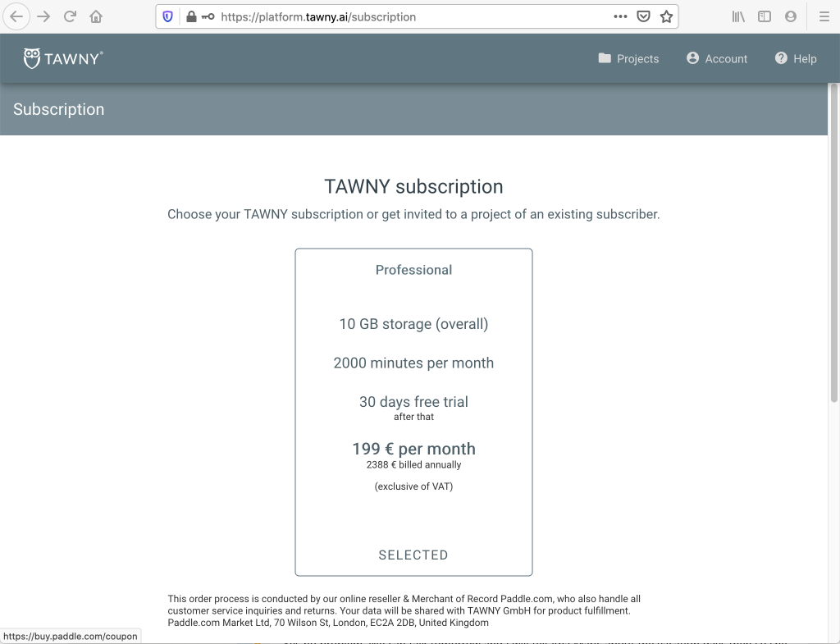Click the Professional plan title
The height and width of the screenshot is (644, 840).
(413, 270)
